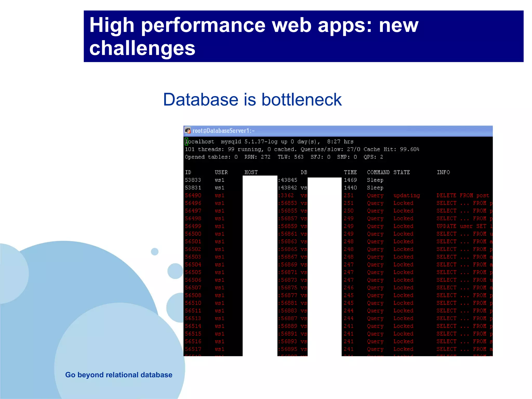Select the DELETE FROM post query text
Viewport: 532px width, 399px height.
(463, 195)
